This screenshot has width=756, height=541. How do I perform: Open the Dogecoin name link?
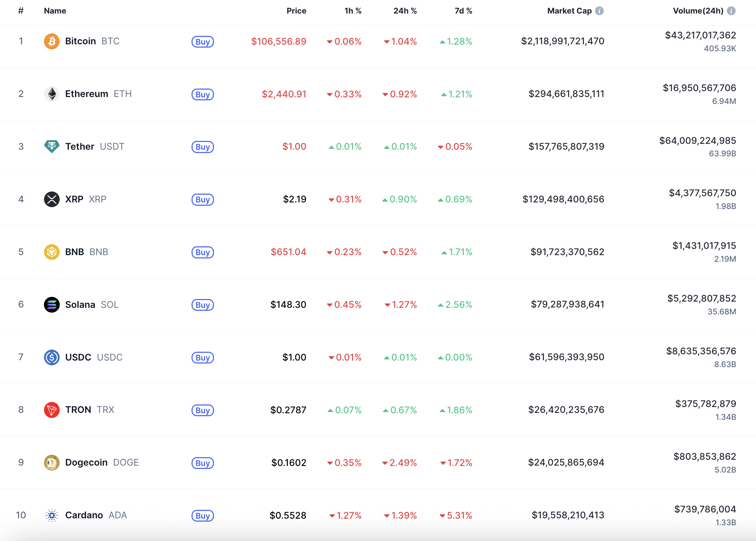point(86,463)
